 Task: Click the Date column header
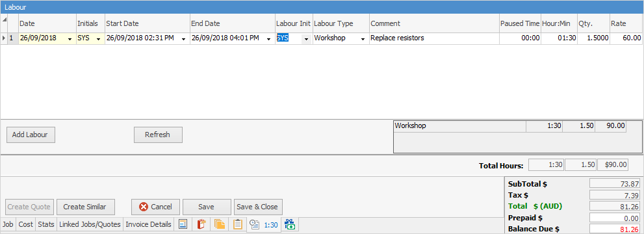click(47, 24)
